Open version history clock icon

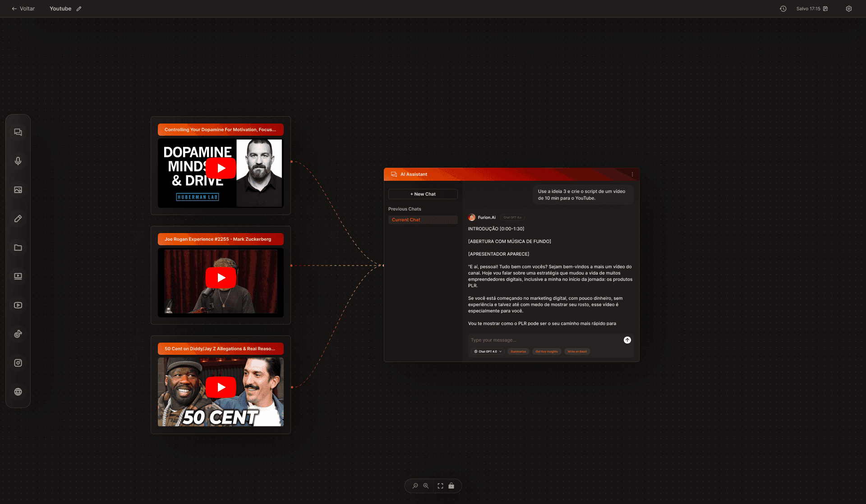(783, 9)
